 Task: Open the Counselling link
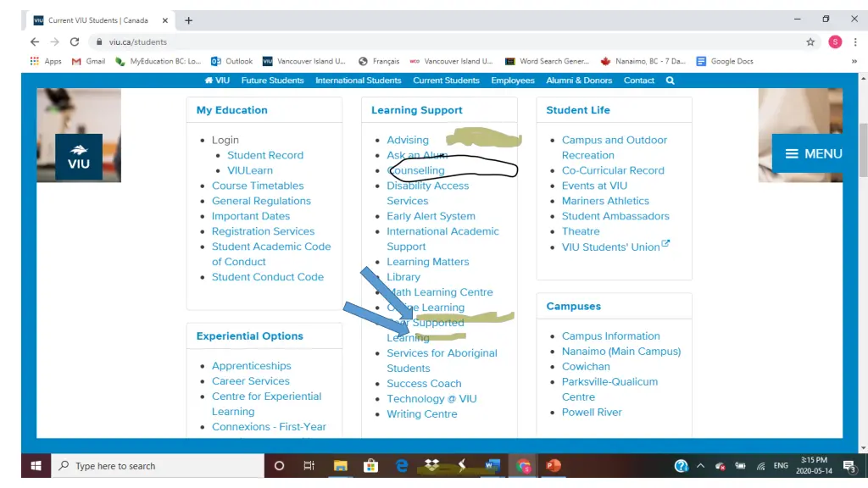[x=417, y=170]
